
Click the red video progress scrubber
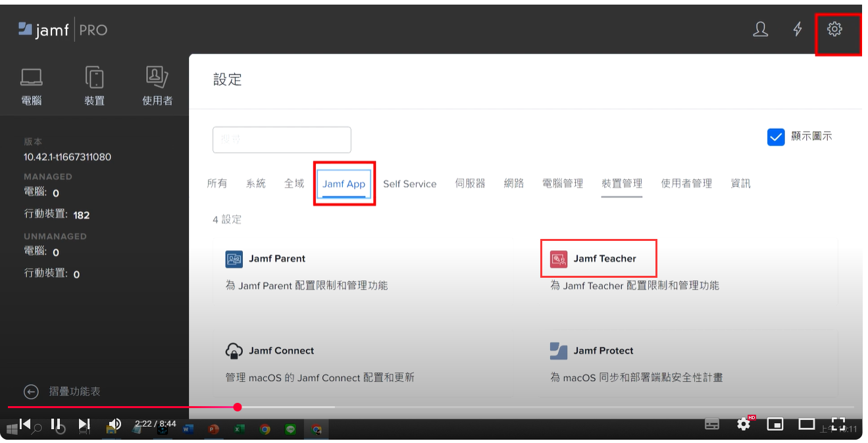point(238,407)
